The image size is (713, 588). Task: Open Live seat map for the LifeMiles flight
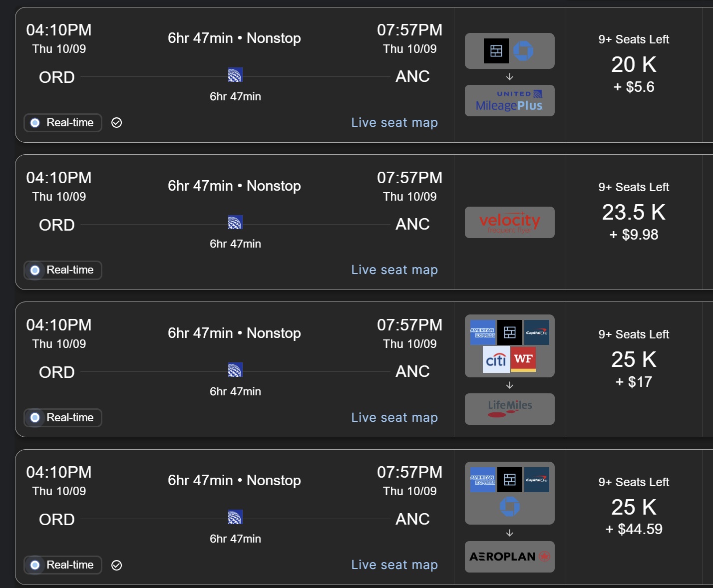394,418
